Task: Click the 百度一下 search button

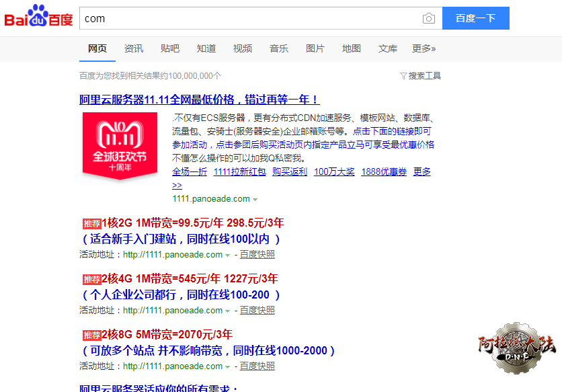Action: [476, 18]
